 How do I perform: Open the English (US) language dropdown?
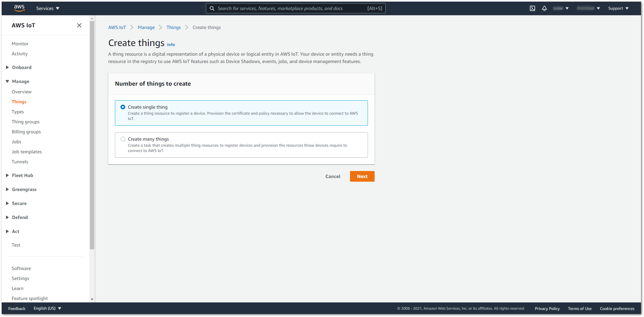pos(47,308)
